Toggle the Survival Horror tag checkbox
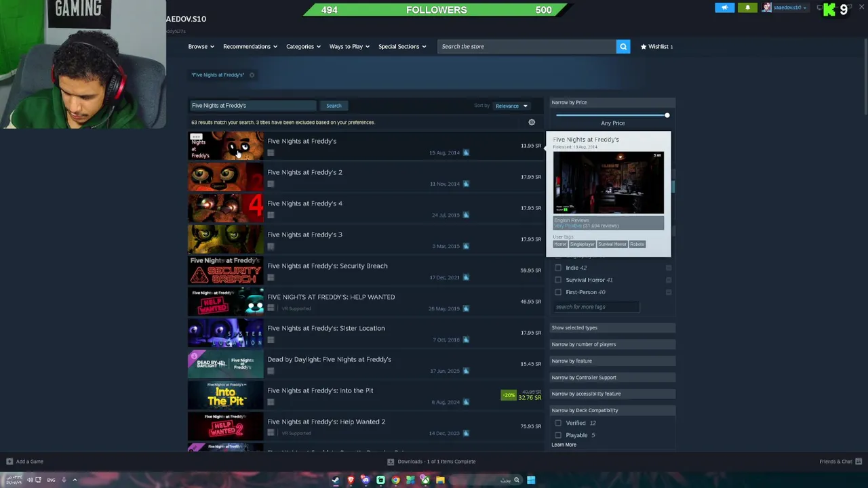868x488 pixels. click(558, 280)
